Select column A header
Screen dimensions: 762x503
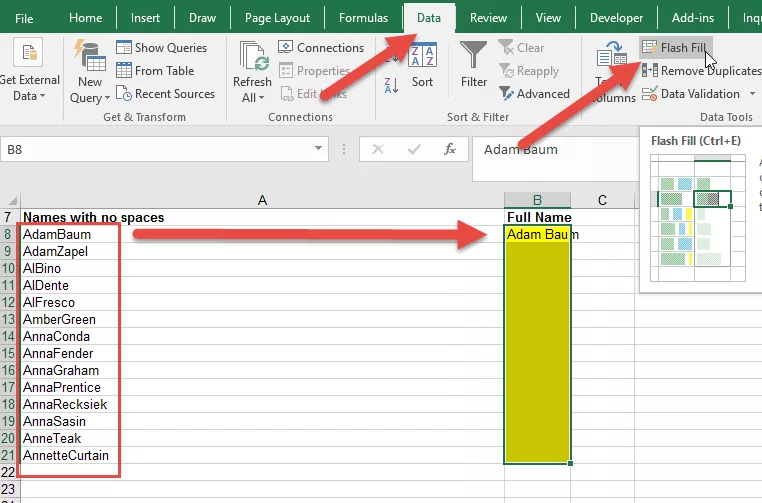tap(262, 200)
